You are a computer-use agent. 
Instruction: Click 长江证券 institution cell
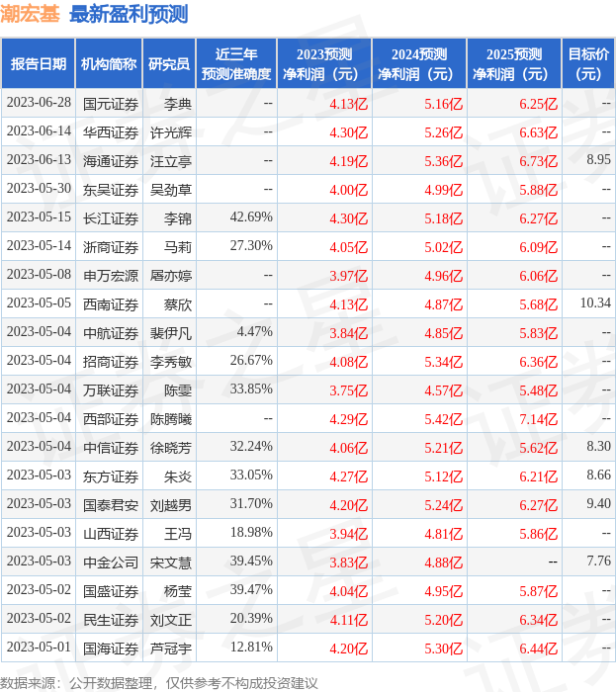click(111, 218)
